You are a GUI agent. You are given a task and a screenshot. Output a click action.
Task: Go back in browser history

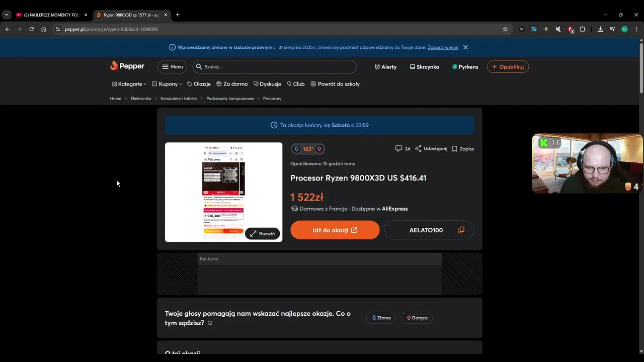pyautogui.click(x=7, y=29)
